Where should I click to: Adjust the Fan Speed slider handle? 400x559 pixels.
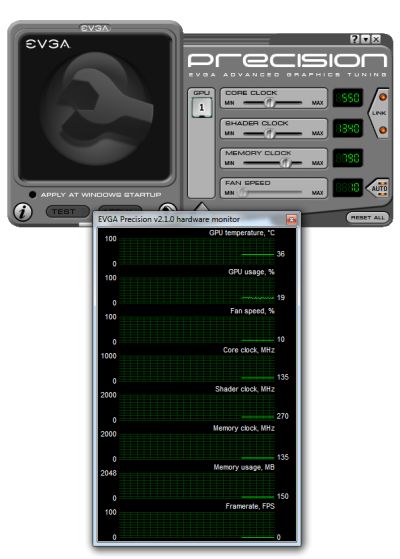(242, 193)
